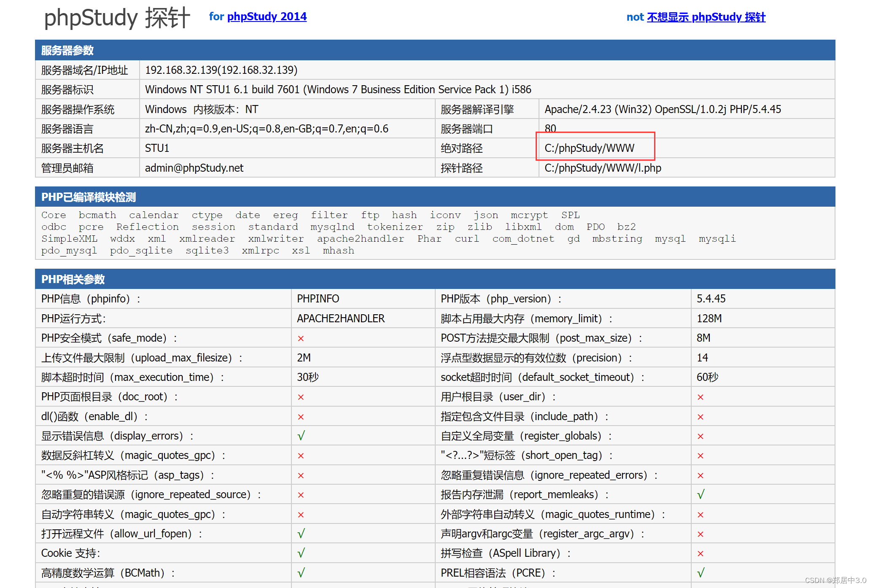
Task: Click the 管理员邮箱 label
Action: [67, 168]
